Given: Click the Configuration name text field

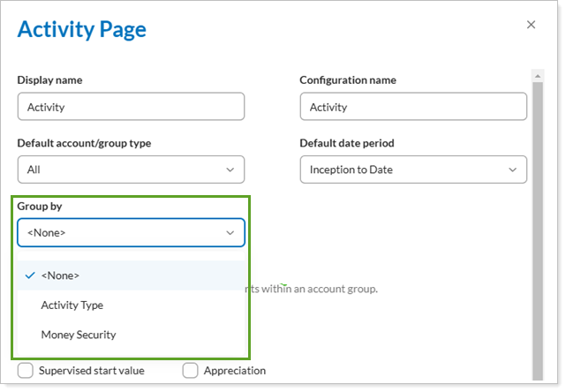Looking at the screenshot, I should [x=412, y=107].
